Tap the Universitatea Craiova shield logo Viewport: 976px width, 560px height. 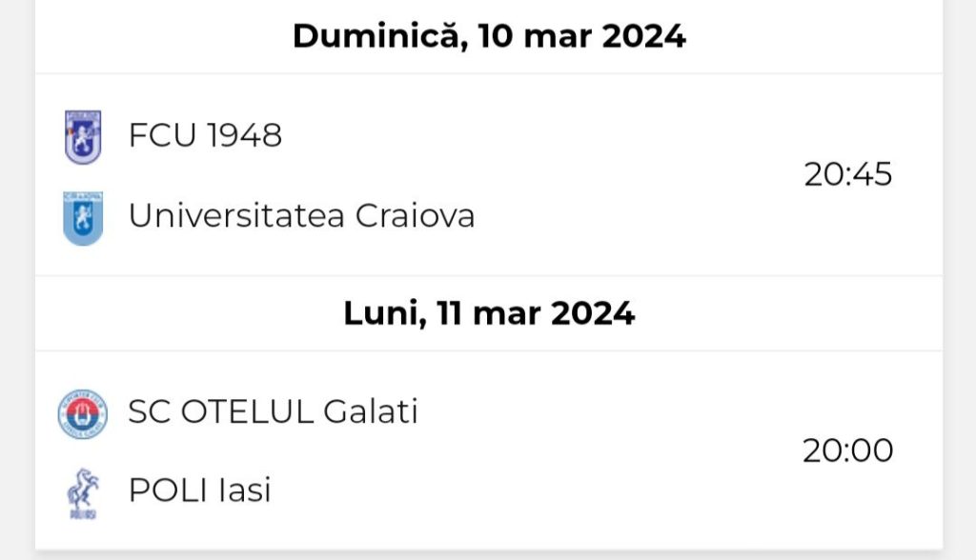83,218
